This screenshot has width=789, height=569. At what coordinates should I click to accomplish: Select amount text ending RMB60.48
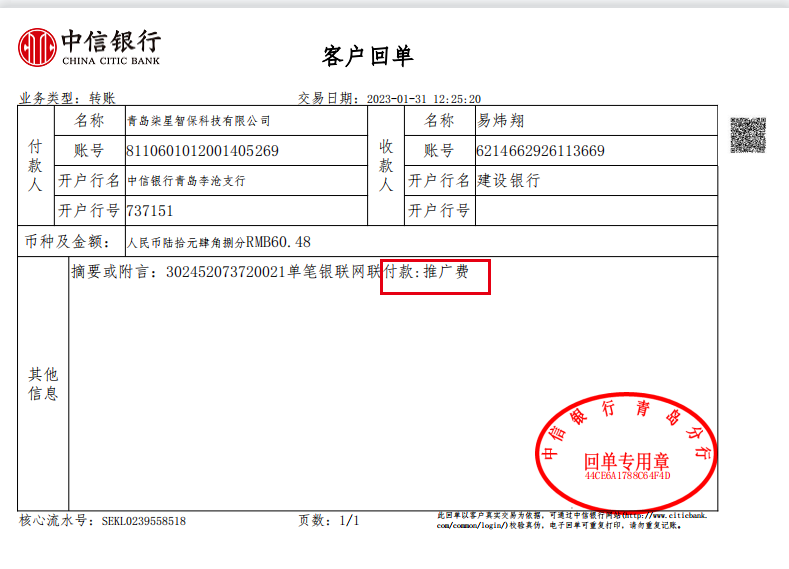219,242
